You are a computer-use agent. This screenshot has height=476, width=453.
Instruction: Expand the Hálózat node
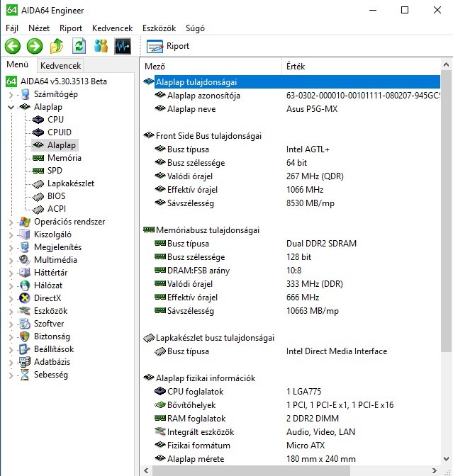point(11,286)
